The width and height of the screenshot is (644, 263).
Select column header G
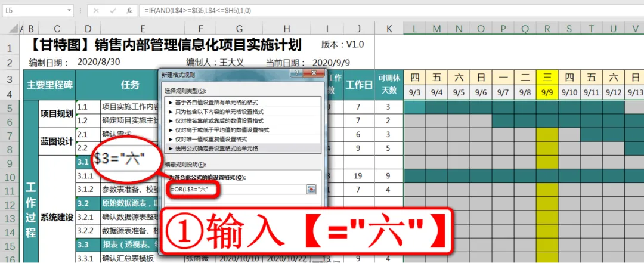240,29
